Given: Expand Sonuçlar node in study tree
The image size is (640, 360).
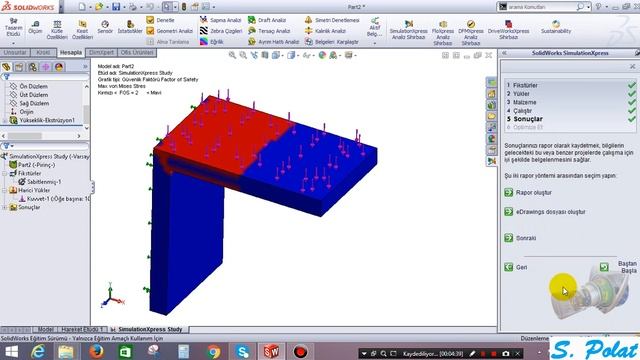Looking at the screenshot, I should (x=4, y=207).
